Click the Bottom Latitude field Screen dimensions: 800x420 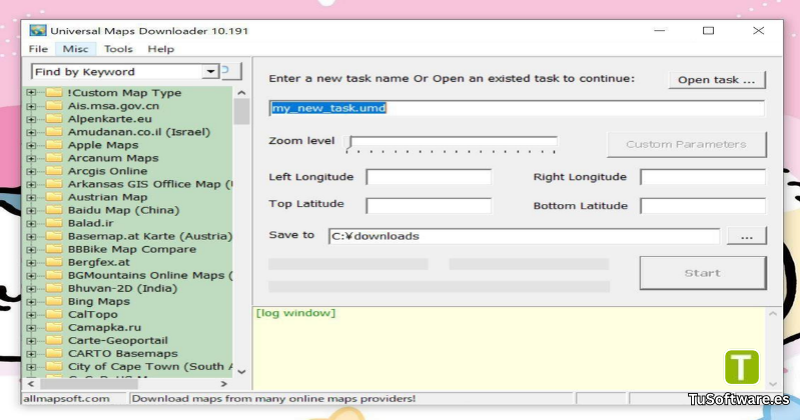pos(703,206)
